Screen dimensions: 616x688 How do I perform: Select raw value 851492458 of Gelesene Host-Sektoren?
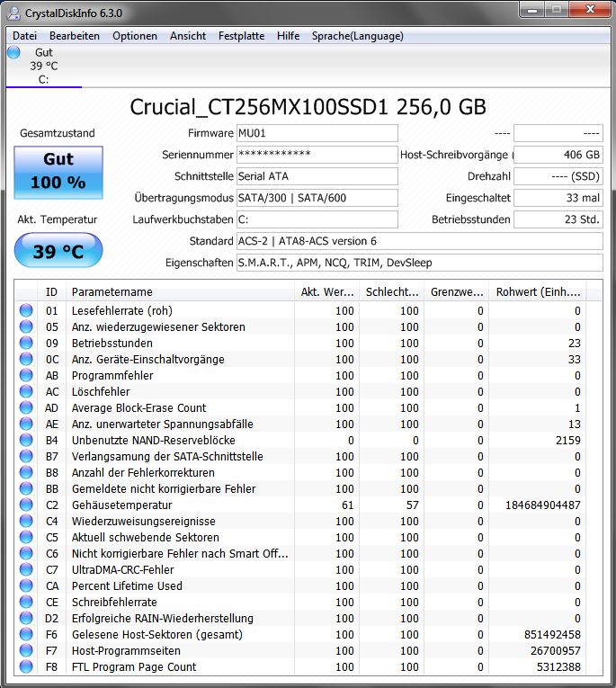click(x=552, y=634)
